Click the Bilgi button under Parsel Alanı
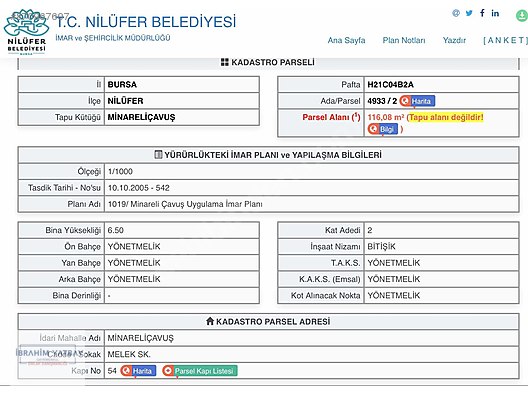 (383, 129)
